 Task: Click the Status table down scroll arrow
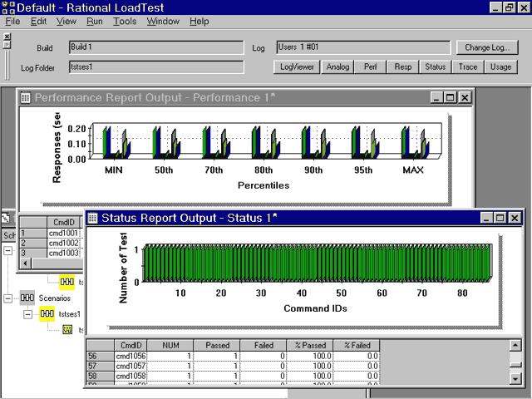(x=515, y=379)
